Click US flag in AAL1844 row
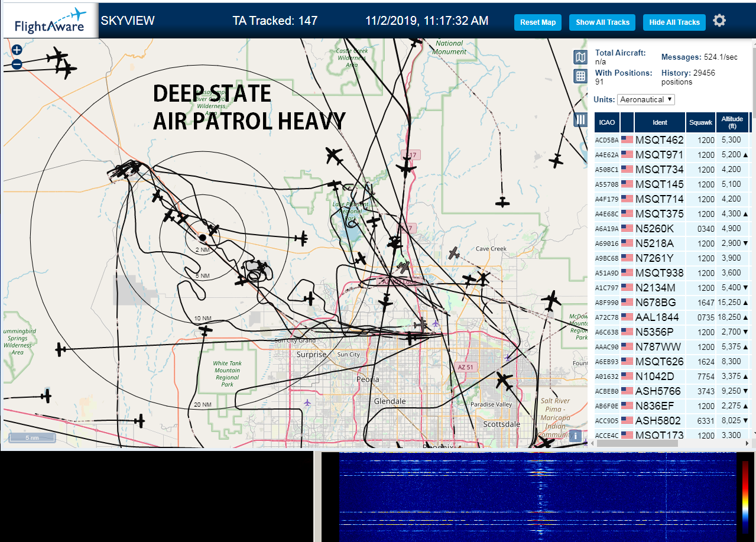This screenshot has height=542, width=756. pos(627,317)
